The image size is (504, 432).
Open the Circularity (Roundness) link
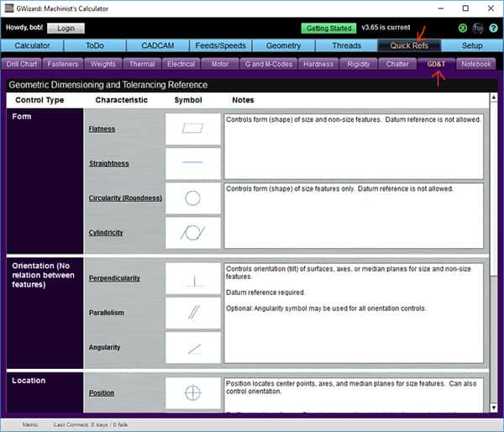125,198
